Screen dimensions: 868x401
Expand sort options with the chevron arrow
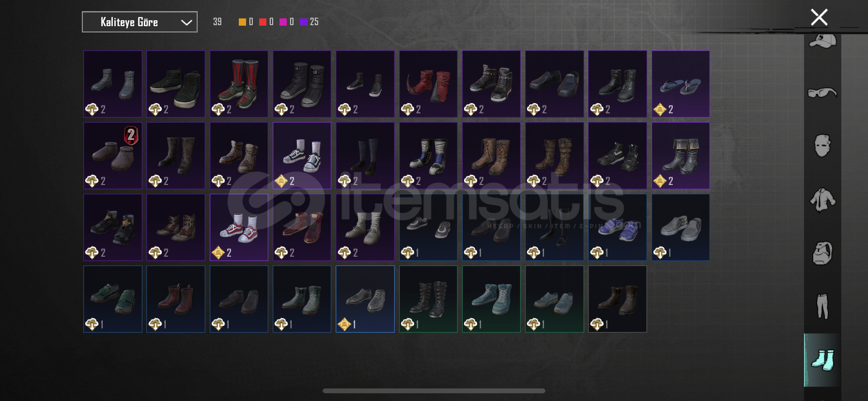pos(186,22)
